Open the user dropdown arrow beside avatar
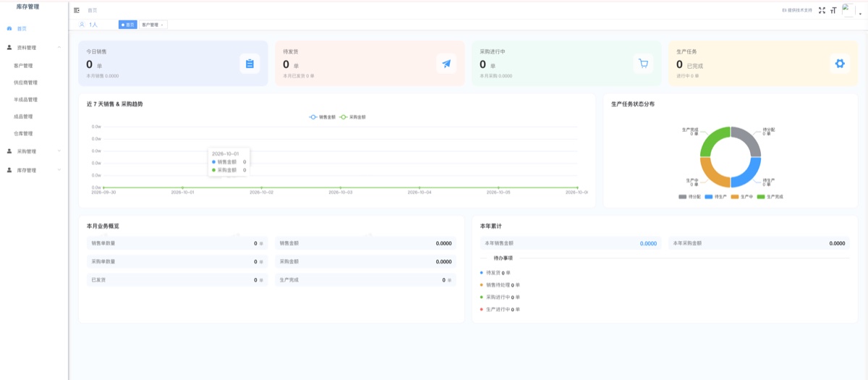 860,12
